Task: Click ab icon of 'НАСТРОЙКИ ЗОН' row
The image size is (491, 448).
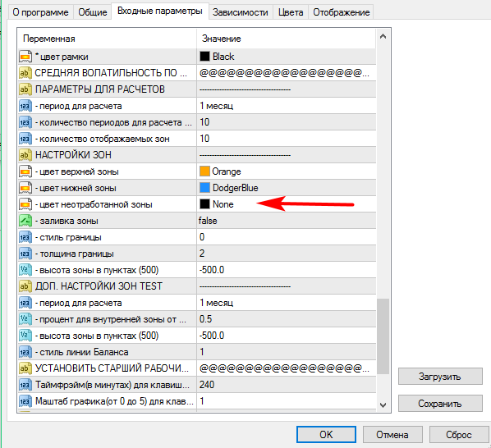Action: (25, 155)
